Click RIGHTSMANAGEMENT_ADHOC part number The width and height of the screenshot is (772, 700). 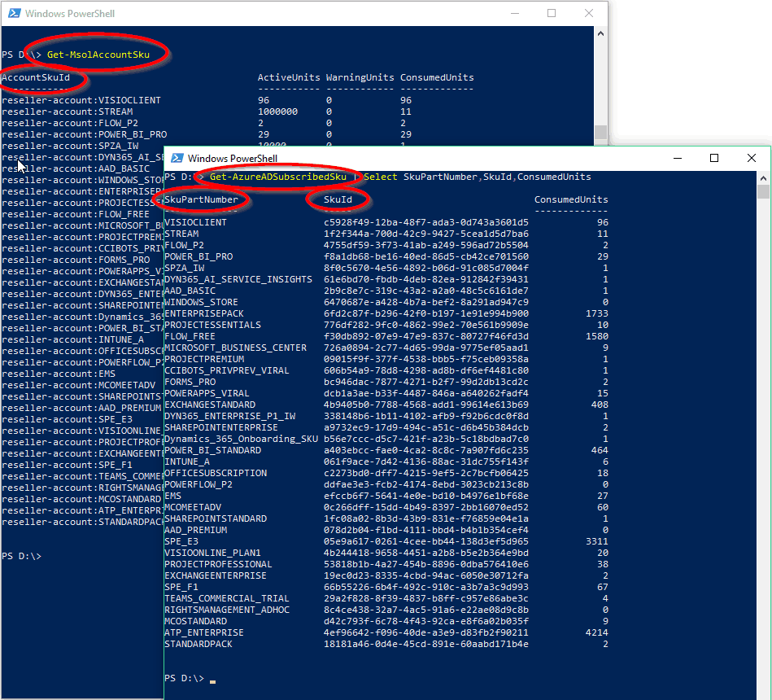click(227, 610)
